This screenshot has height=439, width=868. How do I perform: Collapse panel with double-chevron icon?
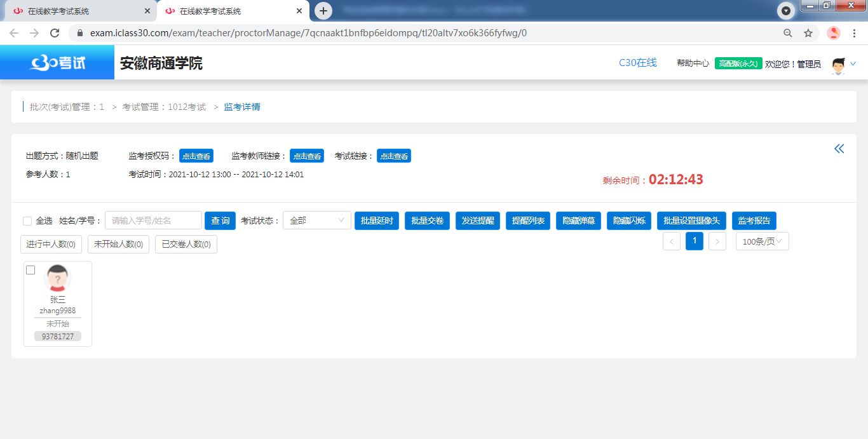pyautogui.click(x=839, y=149)
